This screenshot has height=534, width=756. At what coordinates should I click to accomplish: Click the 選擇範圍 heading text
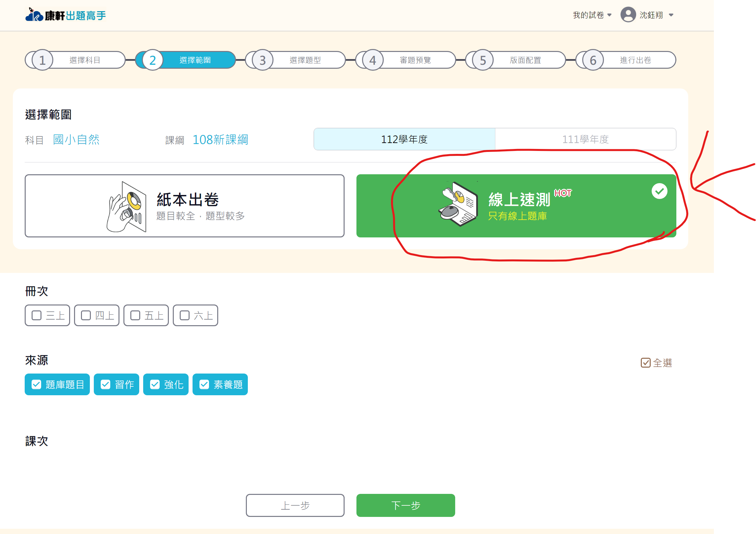[x=48, y=115]
